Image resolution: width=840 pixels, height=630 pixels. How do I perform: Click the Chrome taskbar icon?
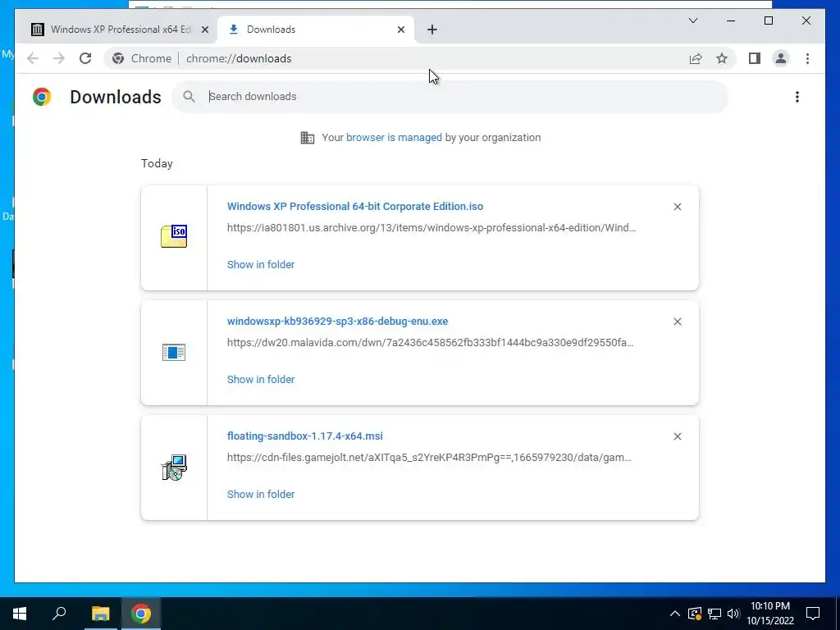(x=141, y=614)
